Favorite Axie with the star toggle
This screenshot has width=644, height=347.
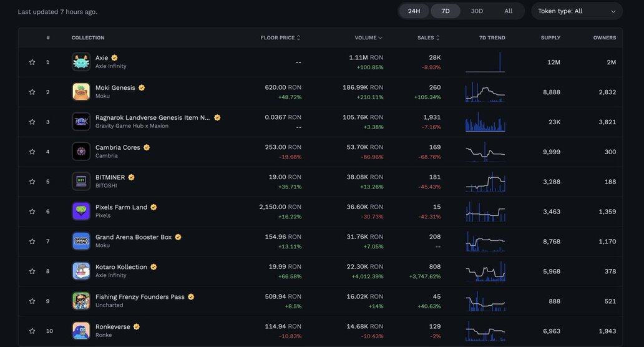pyautogui.click(x=32, y=62)
